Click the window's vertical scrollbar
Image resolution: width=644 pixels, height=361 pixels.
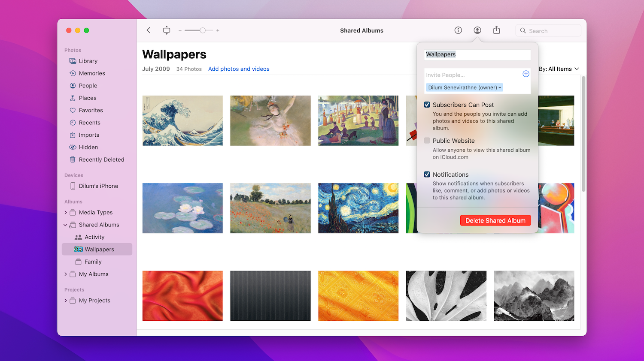point(583,134)
